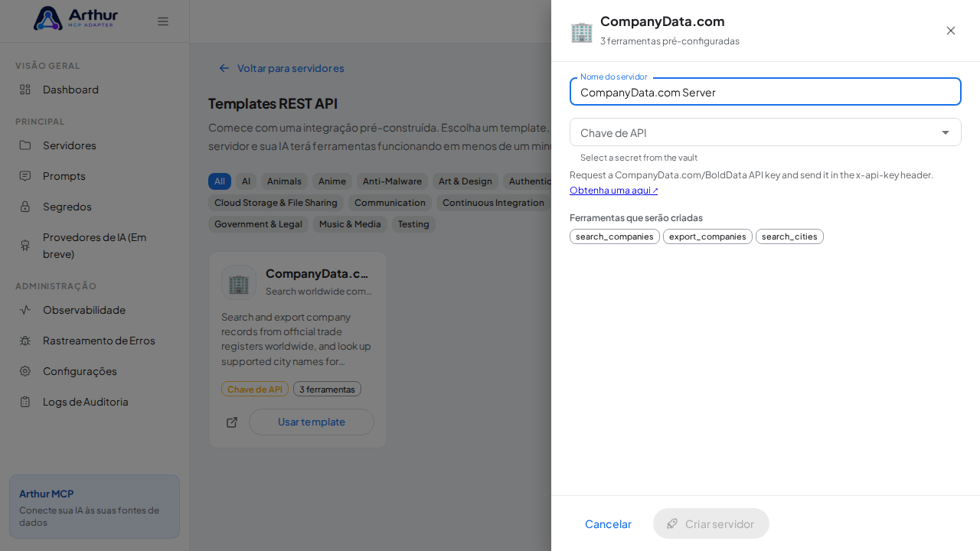Click the 3 ferramentas pré-configuradas subtitle
The height and width of the screenshot is (551, 980).
pyautogui.click(x=670, y=41)
